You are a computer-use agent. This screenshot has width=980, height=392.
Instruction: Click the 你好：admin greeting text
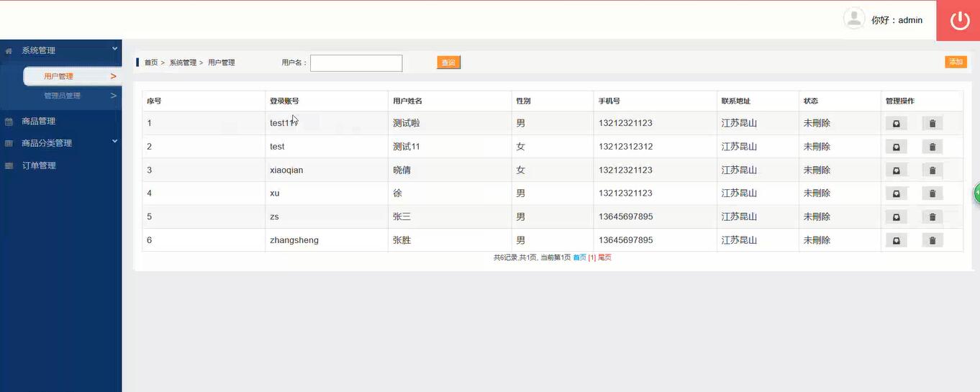[897, 20]
